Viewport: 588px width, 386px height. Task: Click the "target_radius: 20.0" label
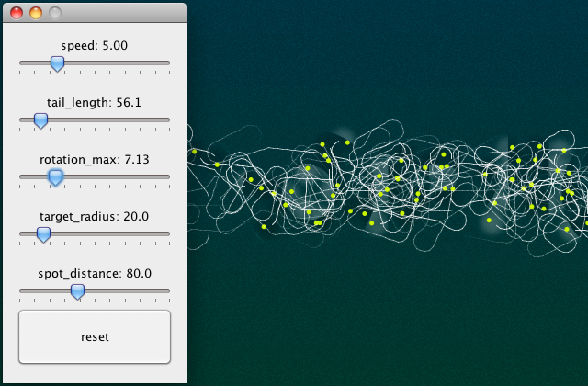pyautogui.click(x=94, y=216)
